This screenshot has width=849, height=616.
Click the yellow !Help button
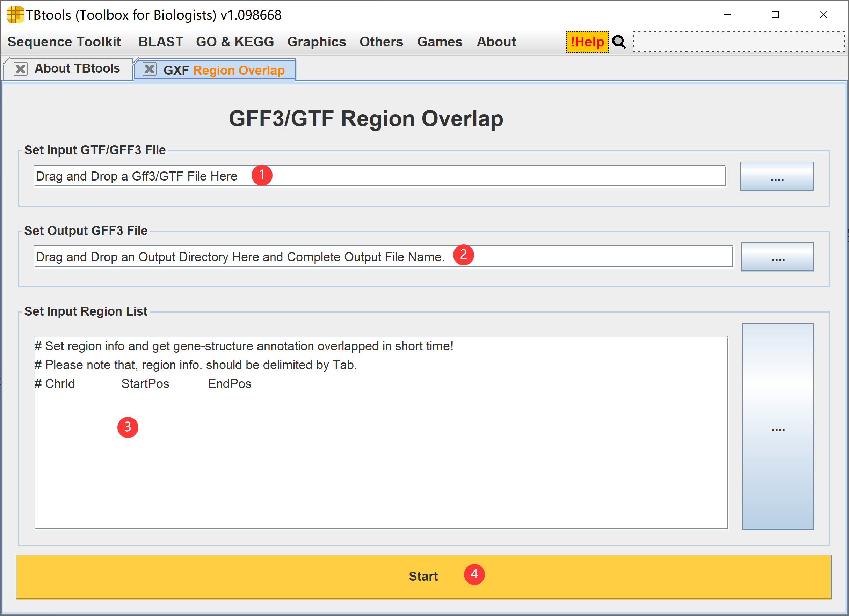(587, 42)
